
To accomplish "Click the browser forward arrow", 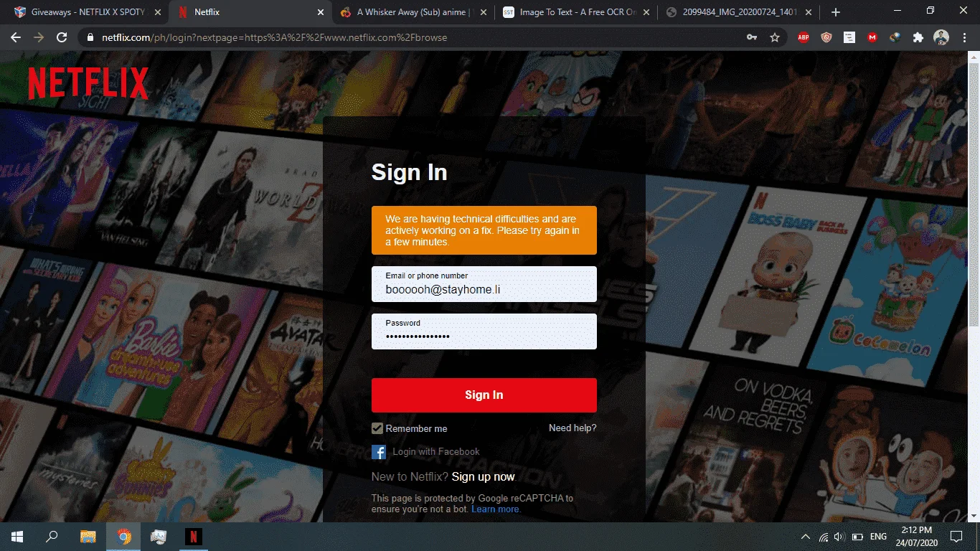I will (x=38, y=37).
